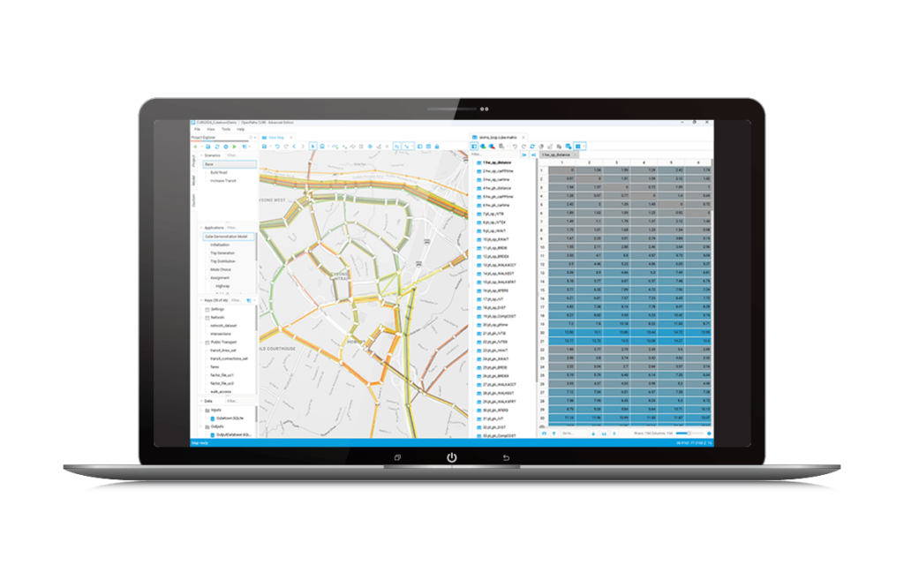Click the settings gear in Project Explorer toolbar
This screenshot has height=588, width=904.
pyautogui.click(x=225, y=146)
